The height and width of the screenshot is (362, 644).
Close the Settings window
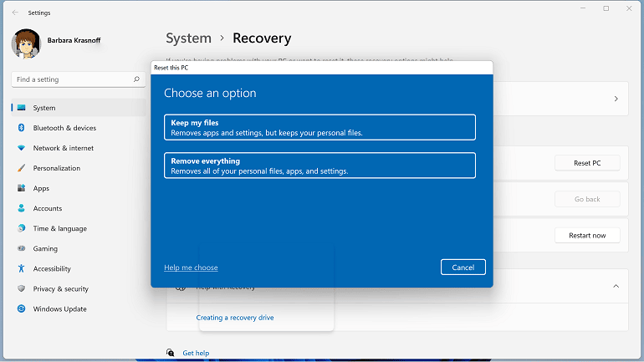point(629,8)
